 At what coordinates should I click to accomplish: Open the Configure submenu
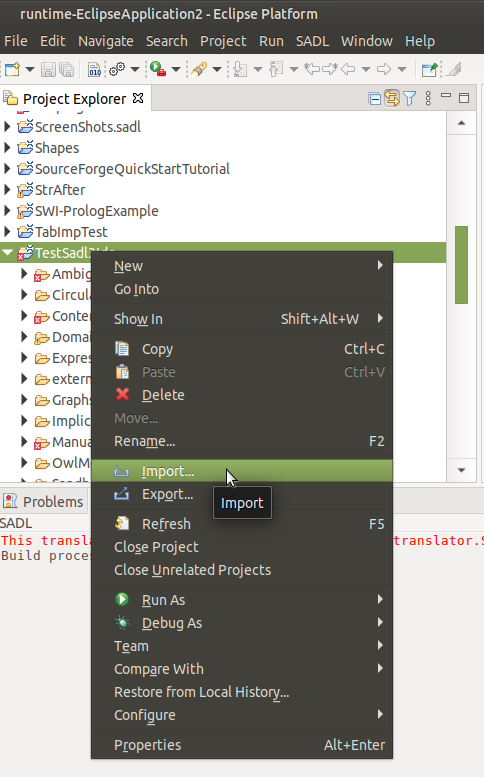pyautogui.click(x=242, y=715)
